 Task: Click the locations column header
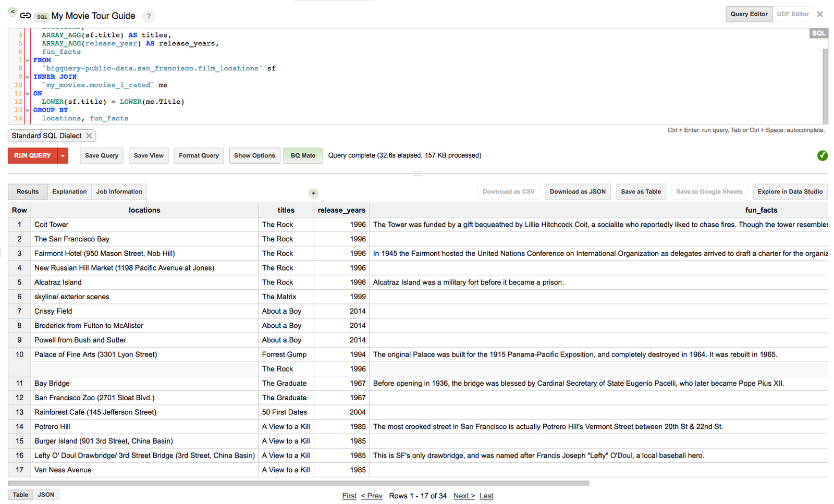click(x=144, y=210)
